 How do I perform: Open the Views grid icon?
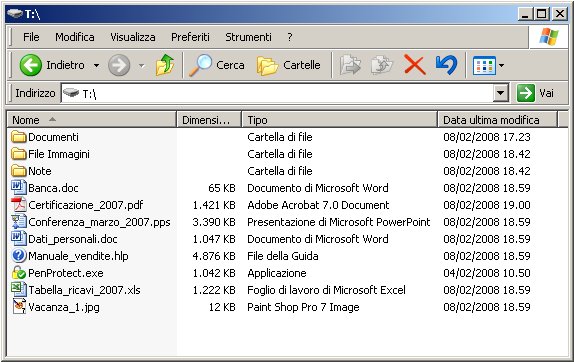[x=484, y=66]
